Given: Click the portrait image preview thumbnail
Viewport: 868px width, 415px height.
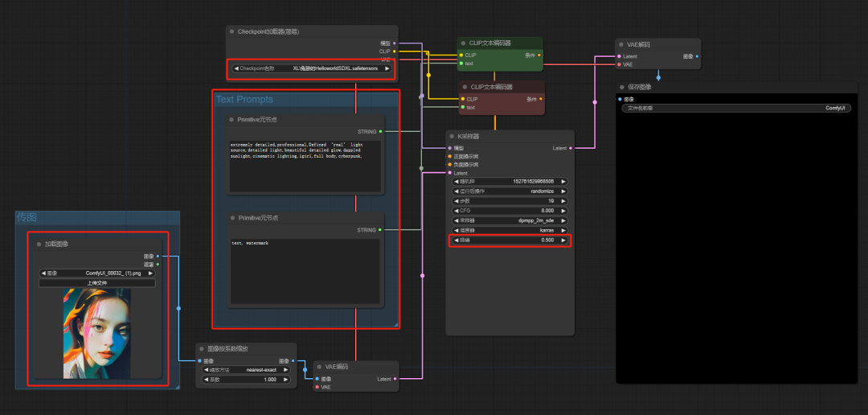Looking at the screenshot, I should point(96,334).
